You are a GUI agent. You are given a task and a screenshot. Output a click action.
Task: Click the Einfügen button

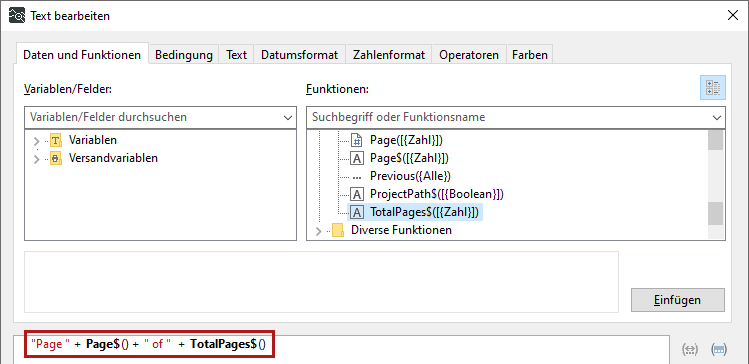(x=677, y=300)
